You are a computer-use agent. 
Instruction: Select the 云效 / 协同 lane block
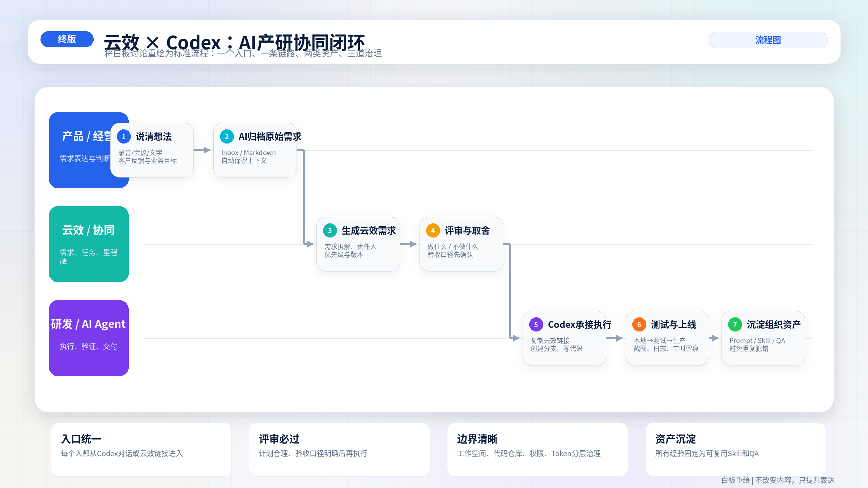(x=89, y=244)
